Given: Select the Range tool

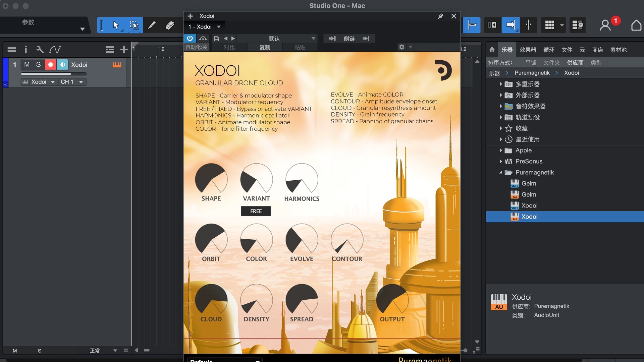Looking at the screenshot, I should click(134, 25).
